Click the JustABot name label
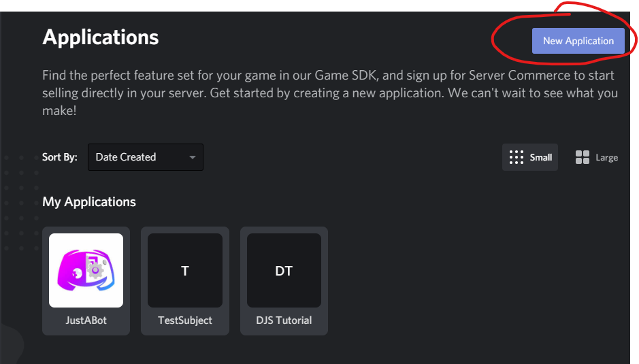 [x=86, y=320]
